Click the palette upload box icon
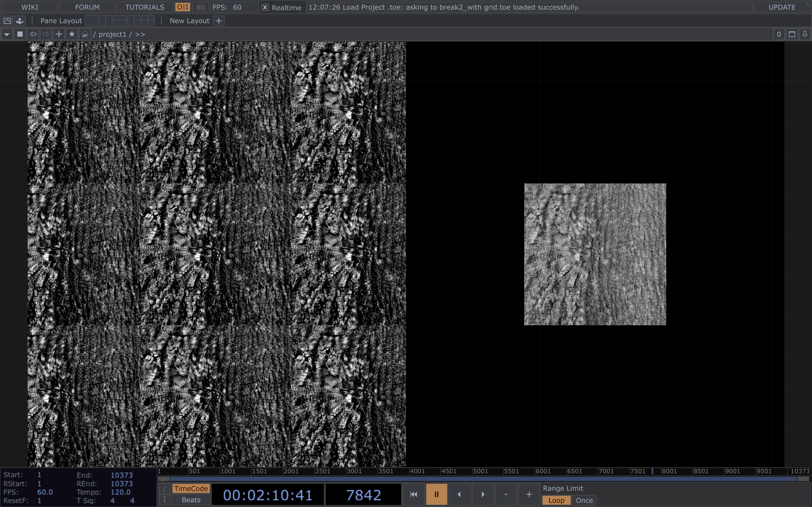The height and width of the screenshot is (507, 812). tap(20, 21)
